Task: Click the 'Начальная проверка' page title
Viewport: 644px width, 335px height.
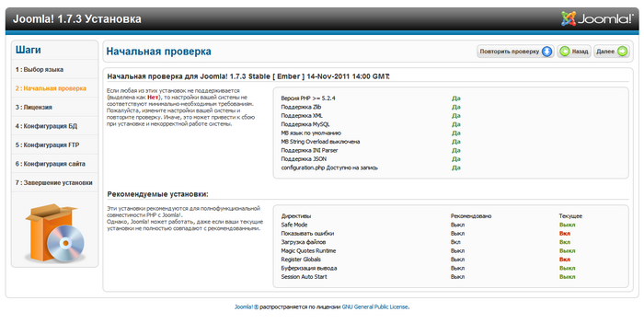Action: (158, 52)
